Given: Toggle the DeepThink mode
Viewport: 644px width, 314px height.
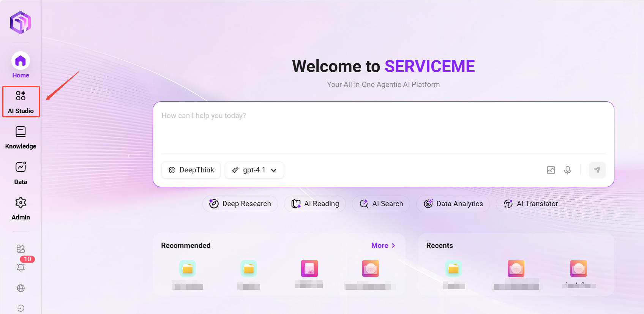Looking at the screenshot, I should (191, 170).
